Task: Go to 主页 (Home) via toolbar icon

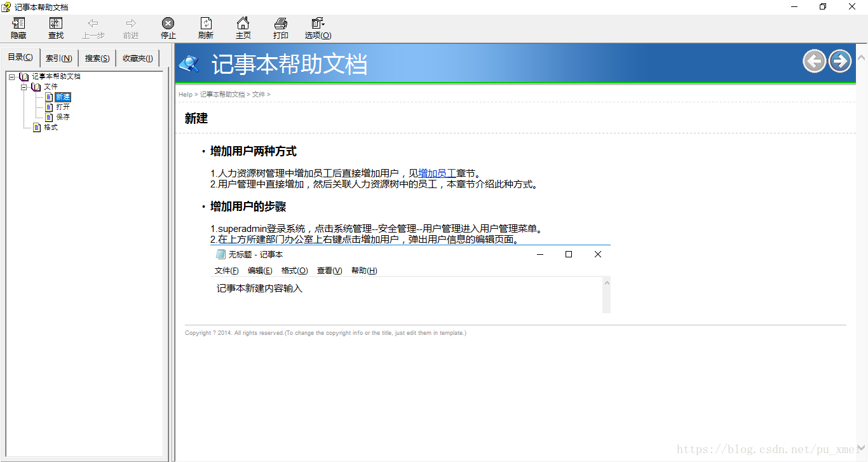Action: click(x=243, y=24)
